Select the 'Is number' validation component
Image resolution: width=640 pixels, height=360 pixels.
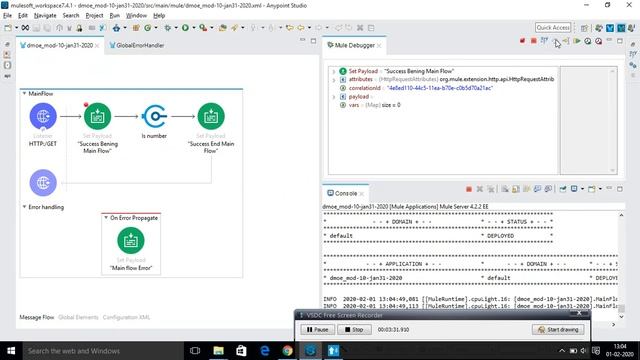coord(154,116)
